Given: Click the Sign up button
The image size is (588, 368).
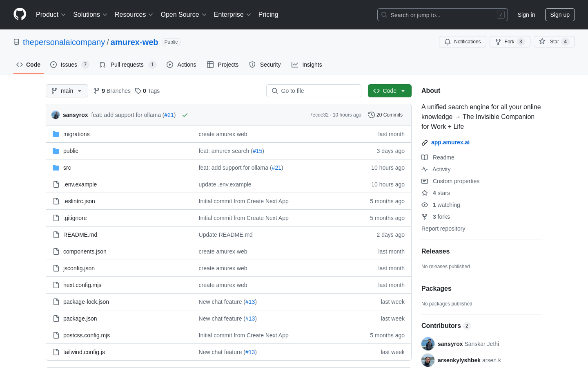Looking at the screenshot, I should pos(560,15).
